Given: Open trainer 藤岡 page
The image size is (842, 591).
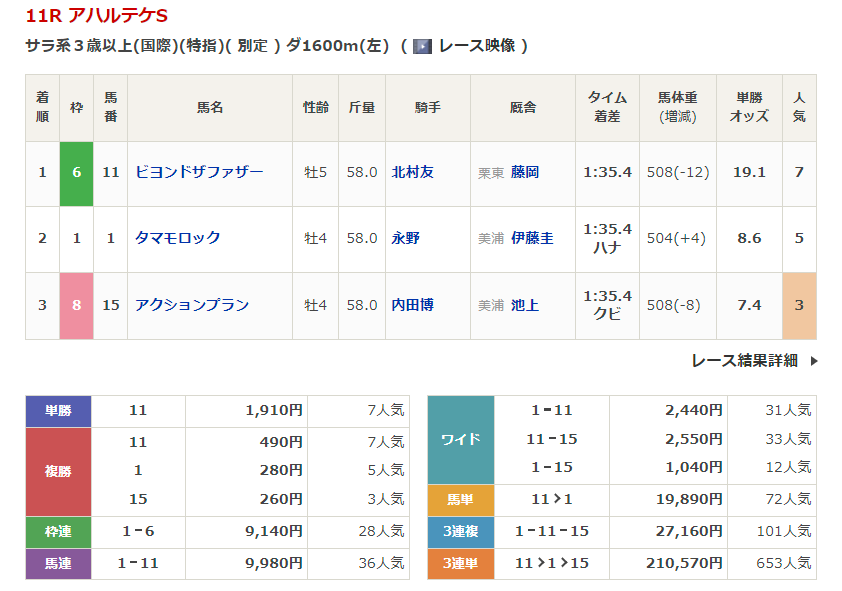Looking at the screenshot, I should 524,172.
